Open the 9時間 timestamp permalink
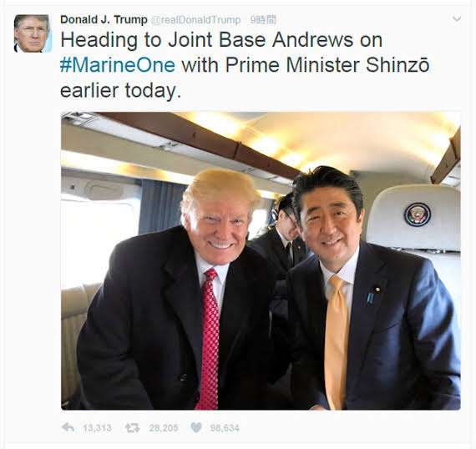476x449 pixels. tap(263, 20)
